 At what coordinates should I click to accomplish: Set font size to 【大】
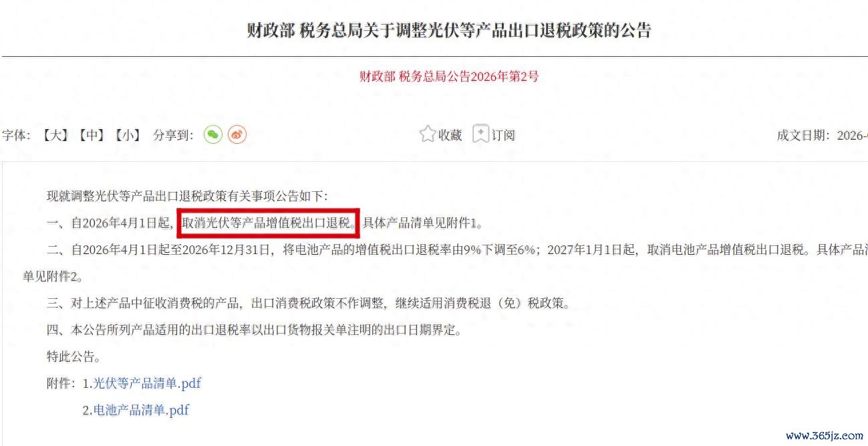53,135
